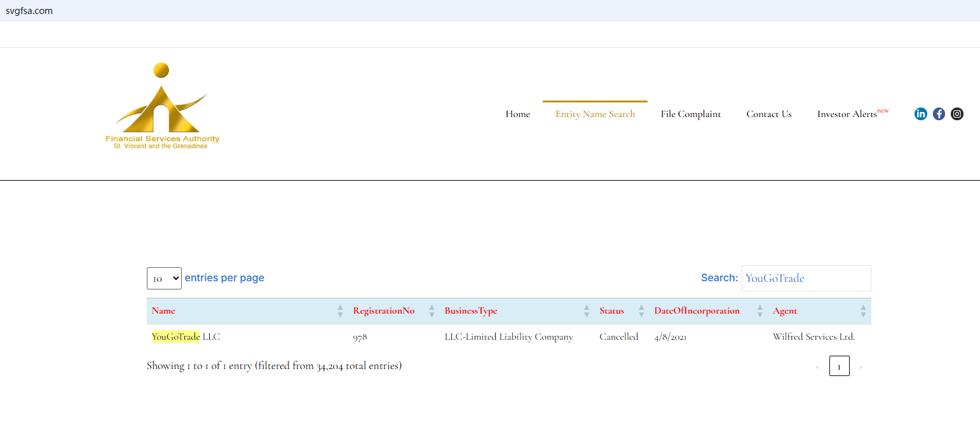The width and height of the screenshot is (980, 439).
Task: Click the previous page arrow
Action: coord(817,367)
